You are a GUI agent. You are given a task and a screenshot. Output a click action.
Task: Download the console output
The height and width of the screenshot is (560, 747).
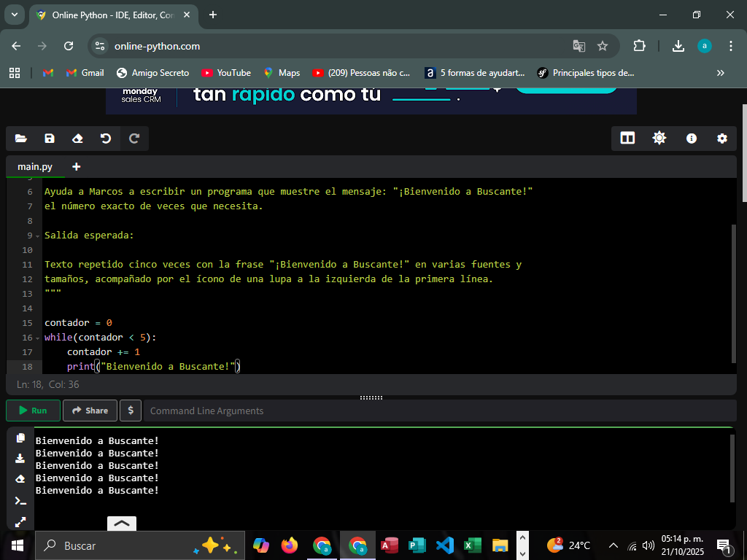[20, 459]
